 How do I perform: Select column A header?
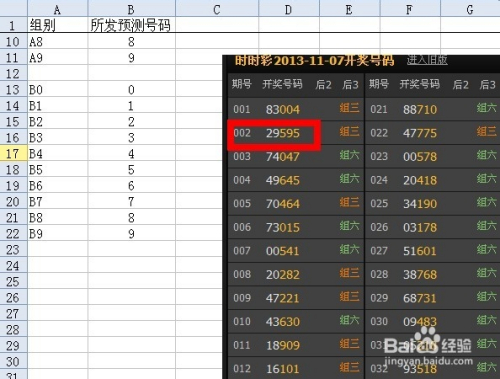pos(57,9)
